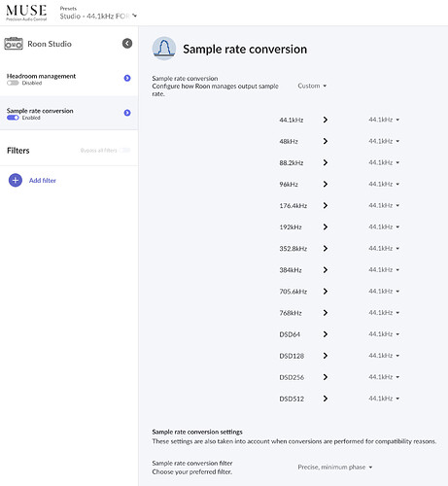Select the Headroom management sidebar item
The height and width of the screenshot is (486, 448).
click(69, 79)
